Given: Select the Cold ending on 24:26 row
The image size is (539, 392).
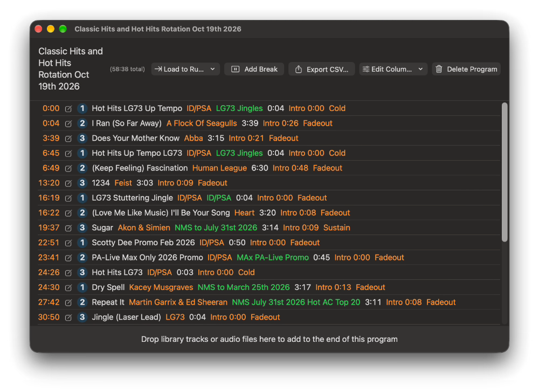Looking at the screenshot, I should pos(246,272).
